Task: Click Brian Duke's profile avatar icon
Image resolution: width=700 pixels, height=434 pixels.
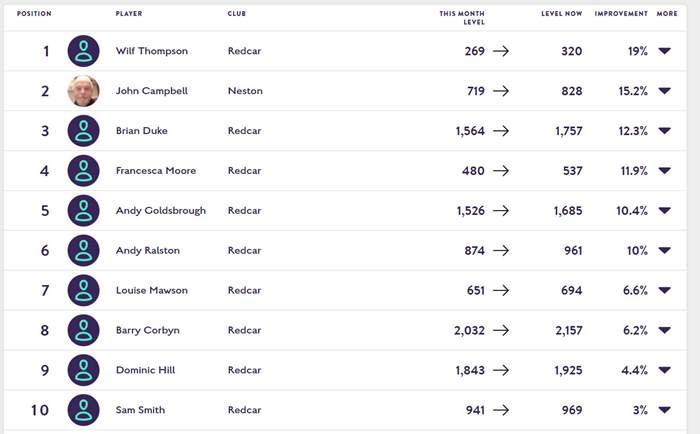Action: (x=83, y=131)
